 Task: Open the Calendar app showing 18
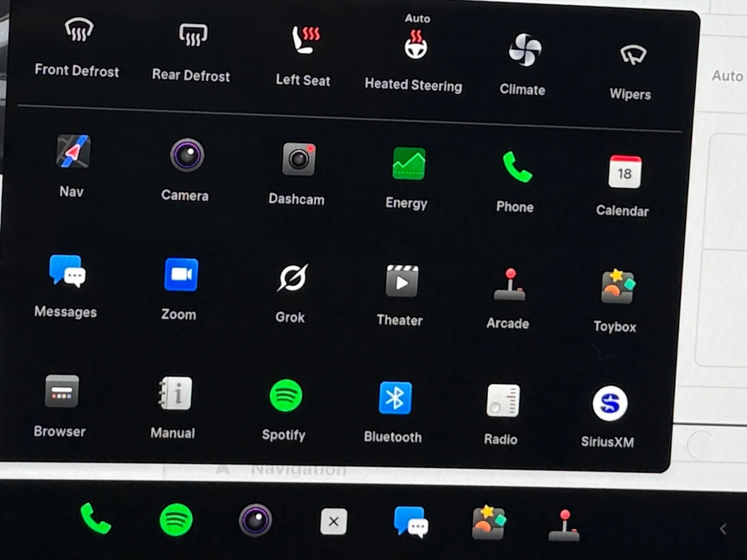[625, 172]
